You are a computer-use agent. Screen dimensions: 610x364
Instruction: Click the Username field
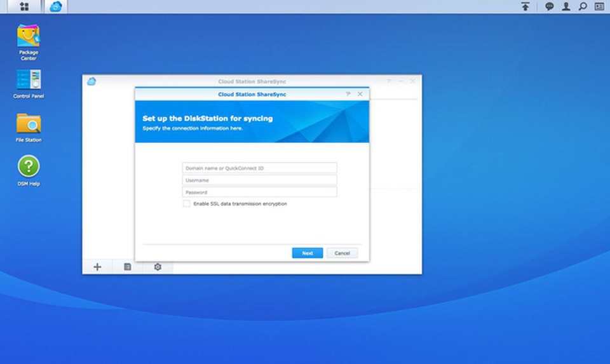click(259, 180)
